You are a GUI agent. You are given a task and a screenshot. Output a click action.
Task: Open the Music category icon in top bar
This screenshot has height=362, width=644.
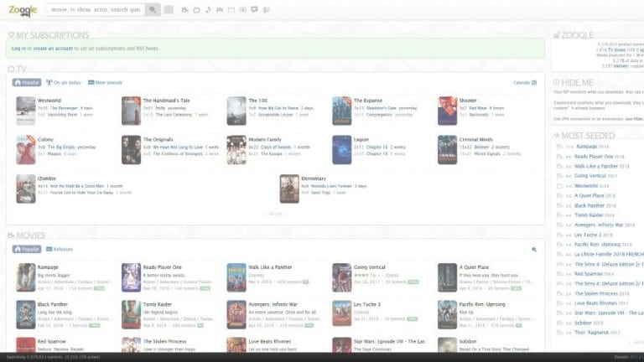[x=207, y=10]
